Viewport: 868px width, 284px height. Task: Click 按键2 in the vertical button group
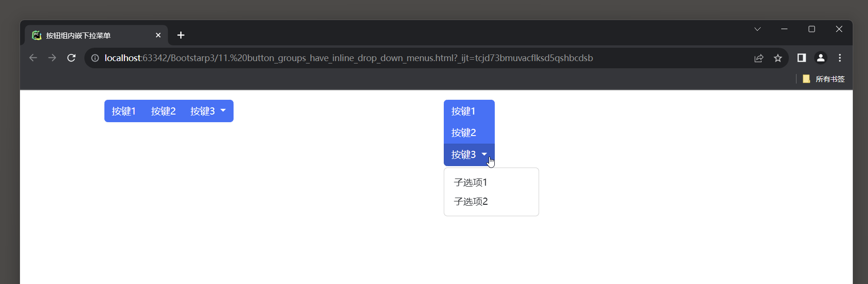pos(469,133)
